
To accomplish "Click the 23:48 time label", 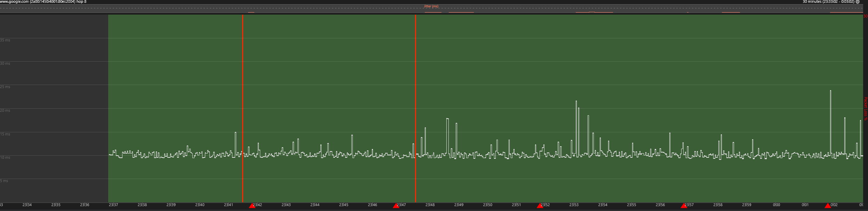I will click(430, 205).
